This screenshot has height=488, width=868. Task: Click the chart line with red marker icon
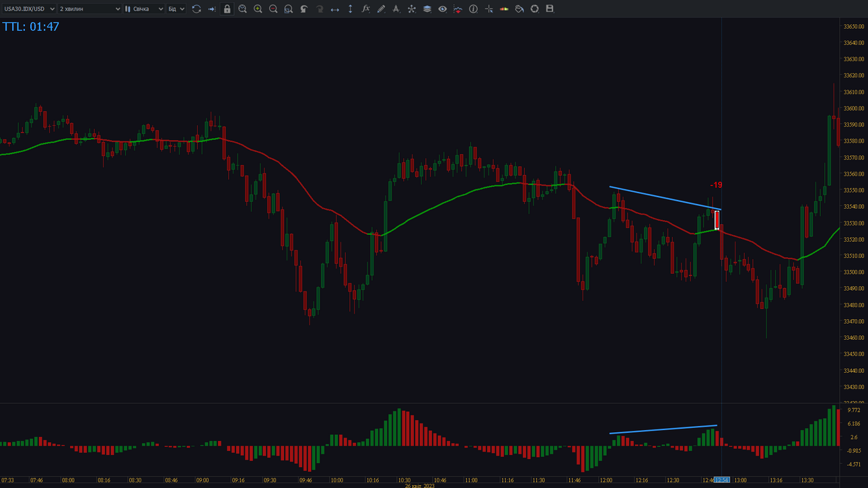click(458, 9)
